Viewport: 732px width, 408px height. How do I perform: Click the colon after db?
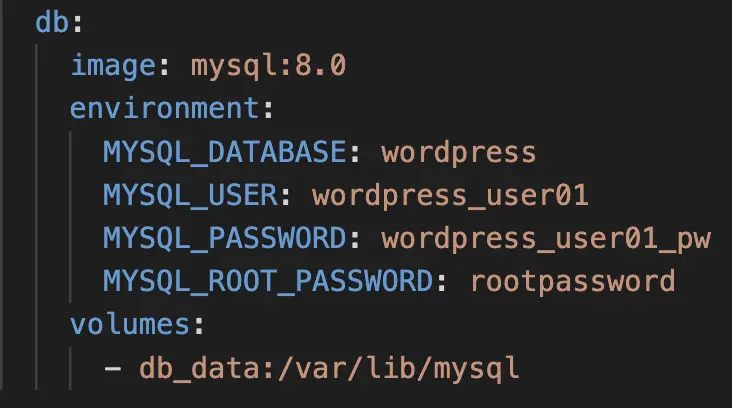click(77, 23)
